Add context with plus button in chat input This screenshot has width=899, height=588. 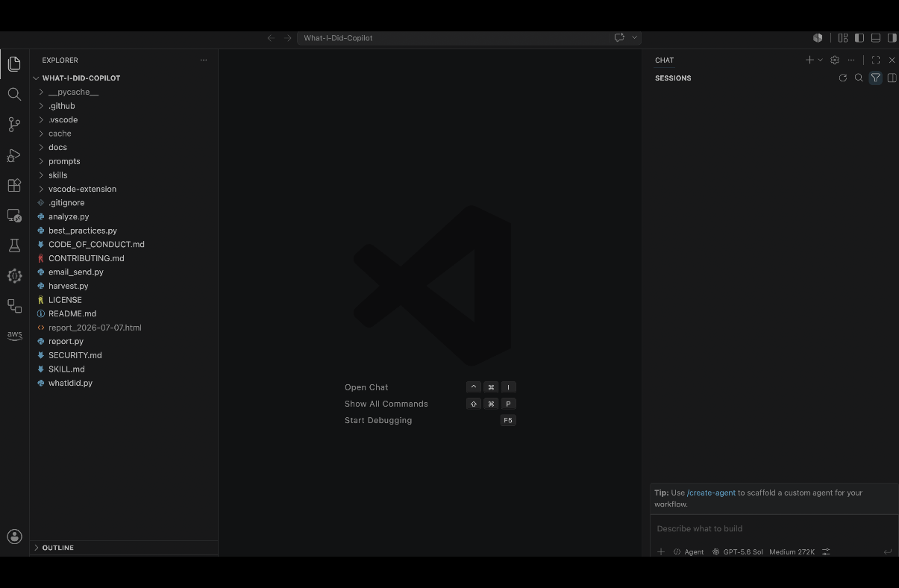click(661, 552)
